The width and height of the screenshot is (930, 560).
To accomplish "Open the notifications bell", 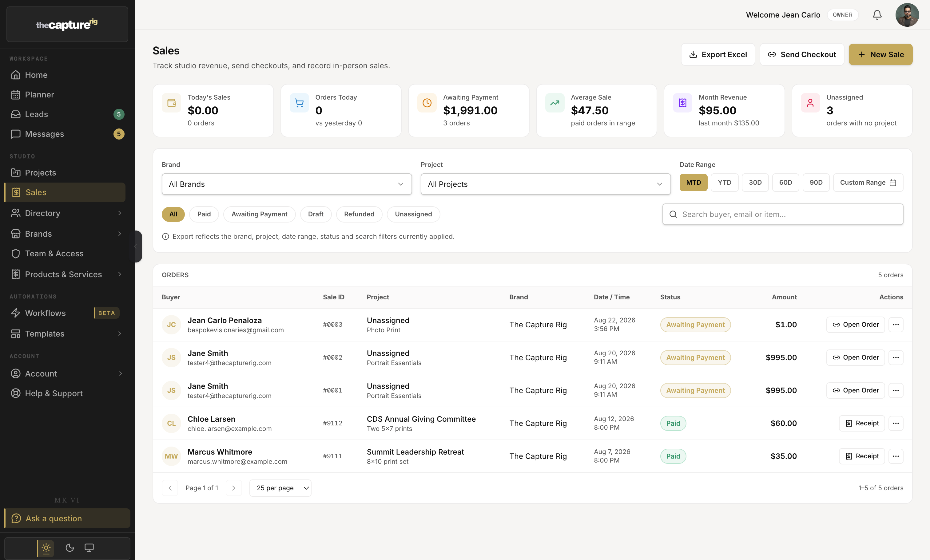I will [x=877, y=15].
